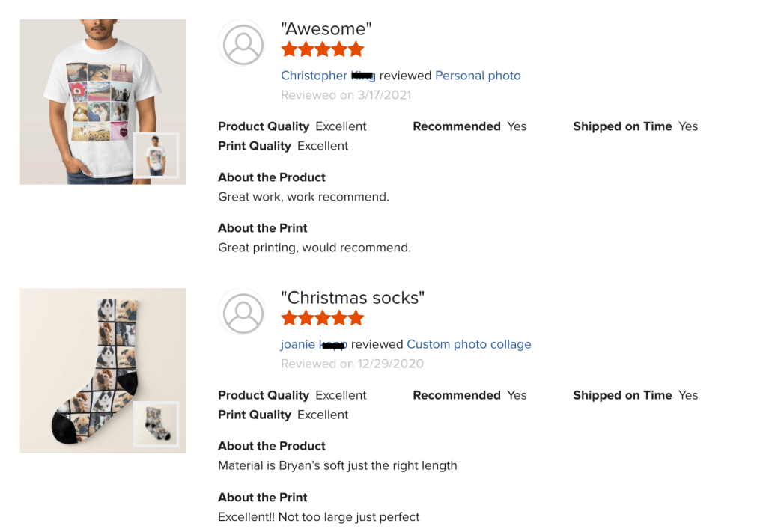
Task: Click the "Awesome" review title
Action: (326, 29)
